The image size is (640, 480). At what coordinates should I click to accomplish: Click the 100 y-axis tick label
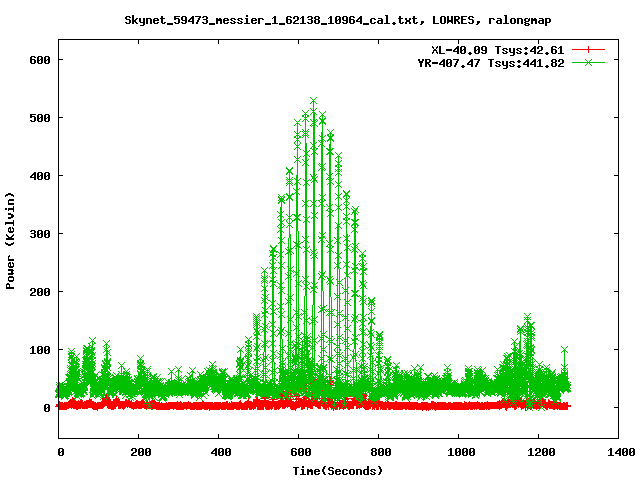pos(40,350)
